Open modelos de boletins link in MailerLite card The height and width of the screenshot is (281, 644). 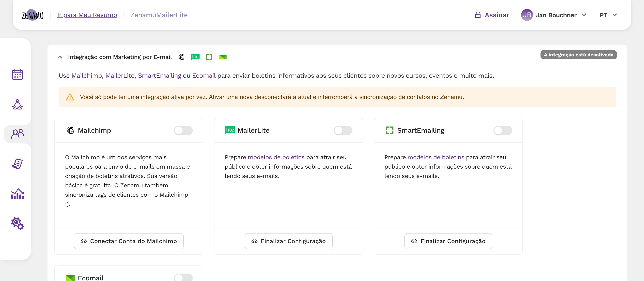pos(276,157)
